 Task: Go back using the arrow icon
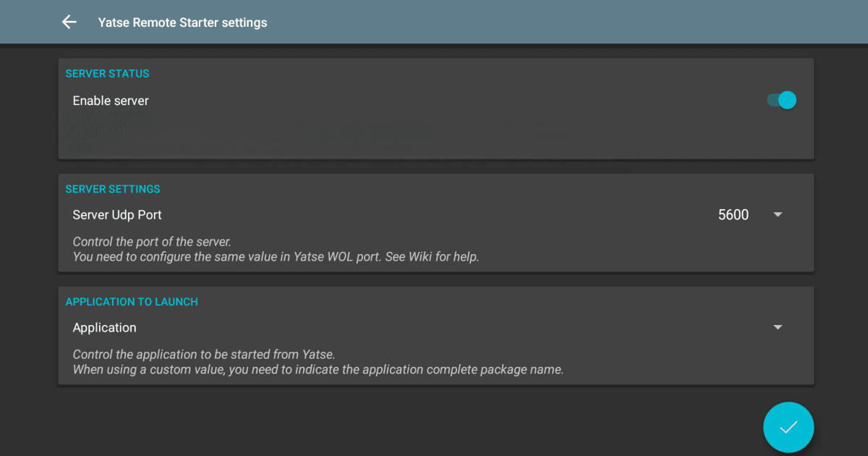69,22
